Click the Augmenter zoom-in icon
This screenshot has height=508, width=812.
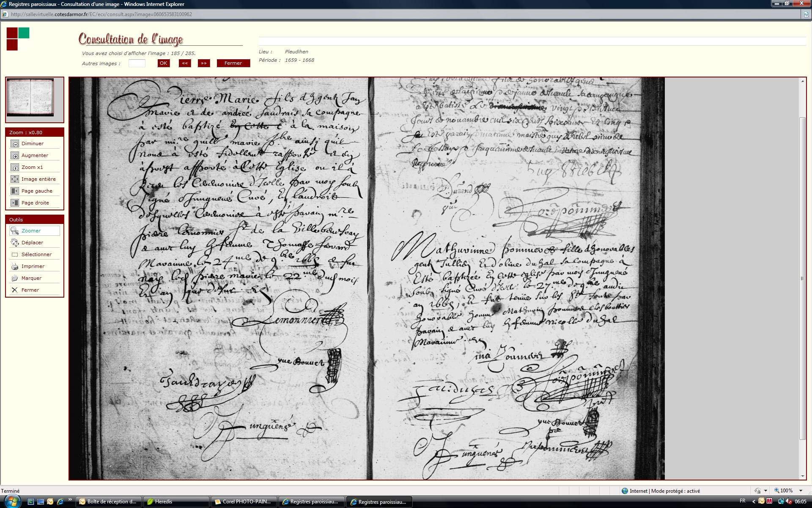15,155
